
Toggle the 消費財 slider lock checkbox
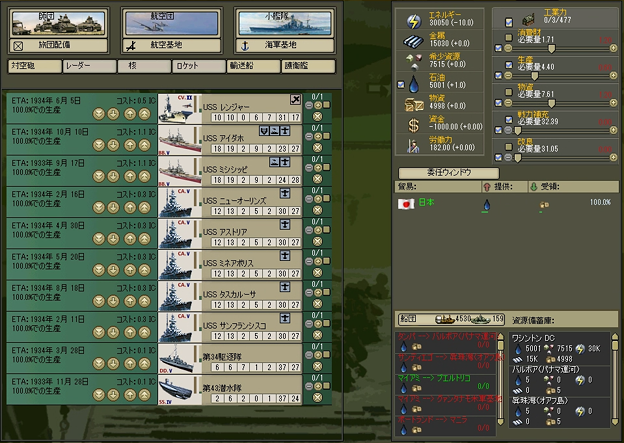498,48
